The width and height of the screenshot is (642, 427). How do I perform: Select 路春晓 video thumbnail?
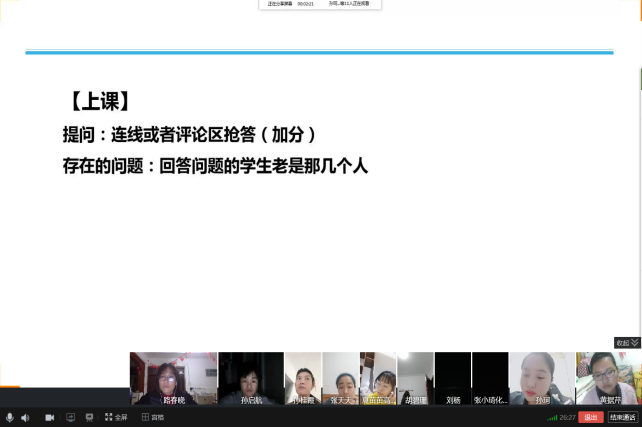point(173,378)
